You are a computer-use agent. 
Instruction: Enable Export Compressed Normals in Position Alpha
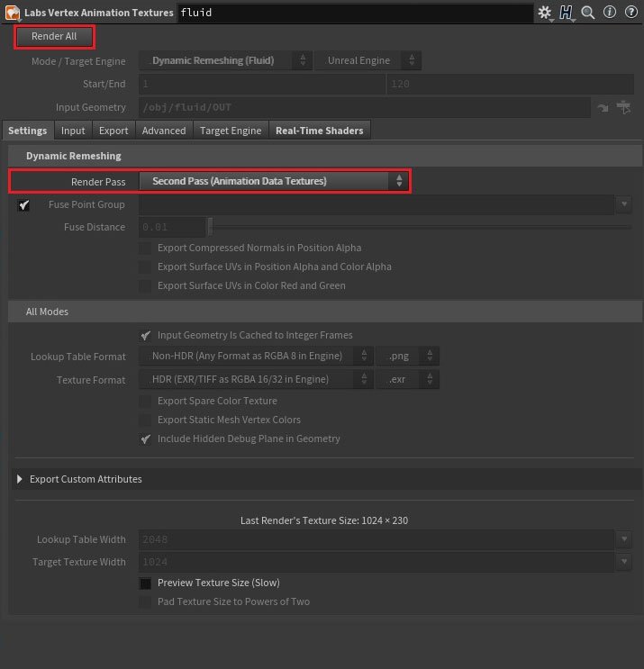(145, 248)
